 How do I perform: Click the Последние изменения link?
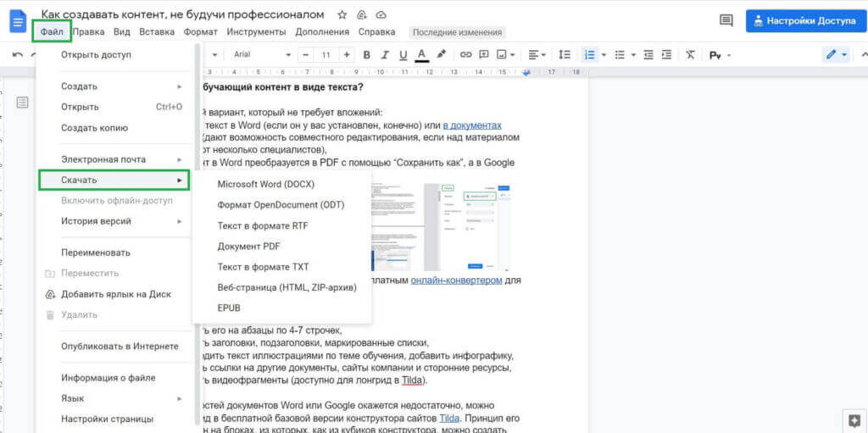click(457, 32)
